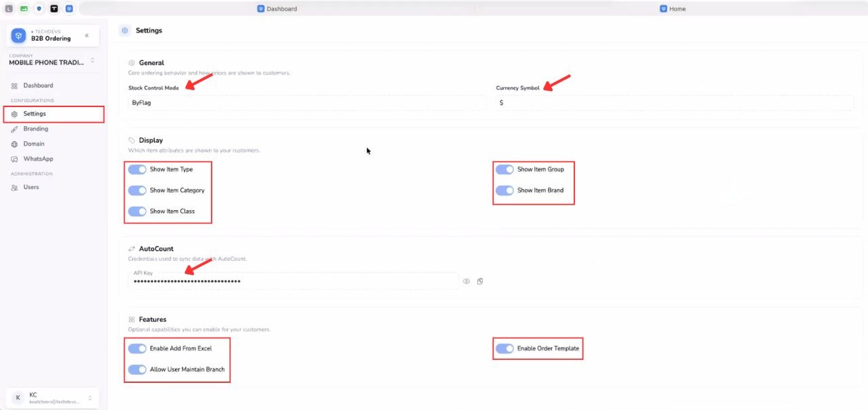Click the Stock Control Mode label

pos(154,88)
